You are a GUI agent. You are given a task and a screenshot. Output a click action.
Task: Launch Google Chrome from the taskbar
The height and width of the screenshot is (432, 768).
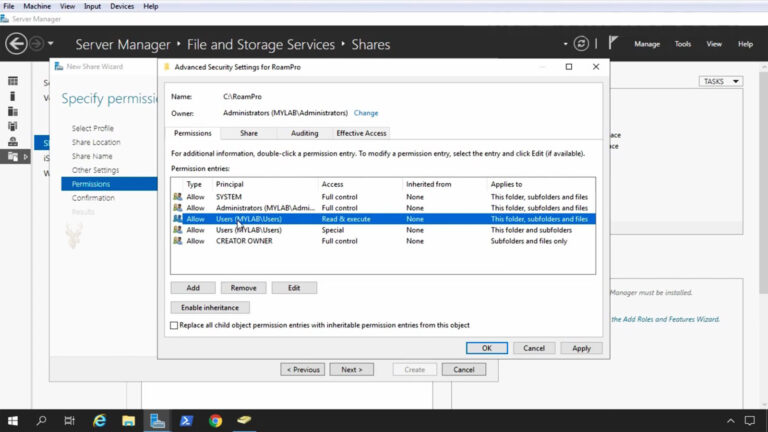[x=215, y=421]
